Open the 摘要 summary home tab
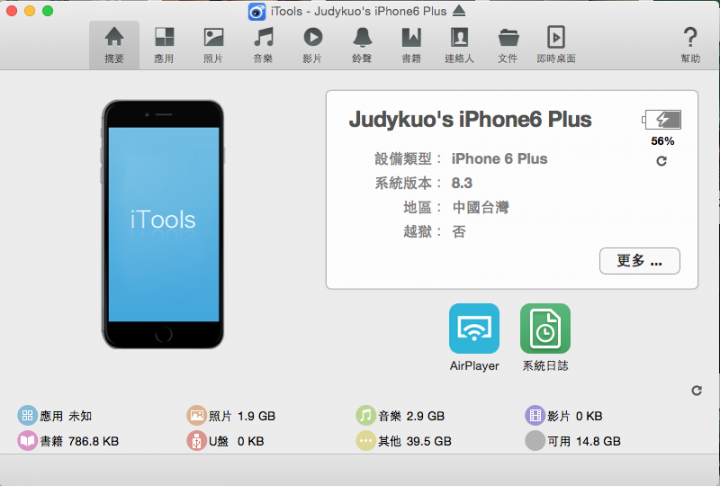Screen dimensions: 720x486 click(114, 45)
